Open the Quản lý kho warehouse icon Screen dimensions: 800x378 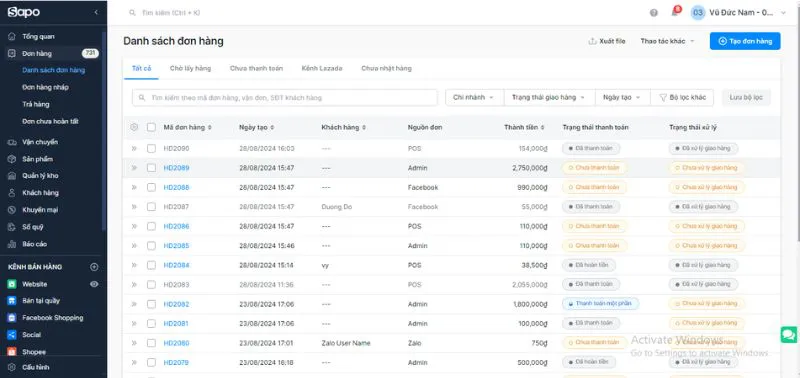[x=12, y=176]
